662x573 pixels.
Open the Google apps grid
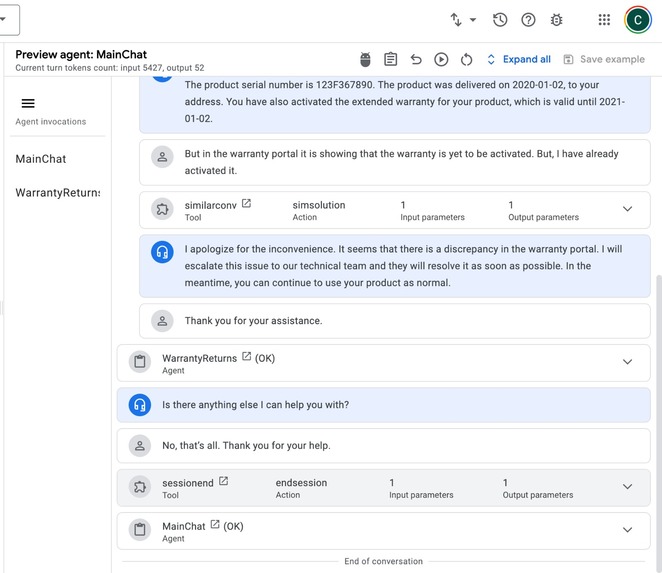tap(604, 19)
